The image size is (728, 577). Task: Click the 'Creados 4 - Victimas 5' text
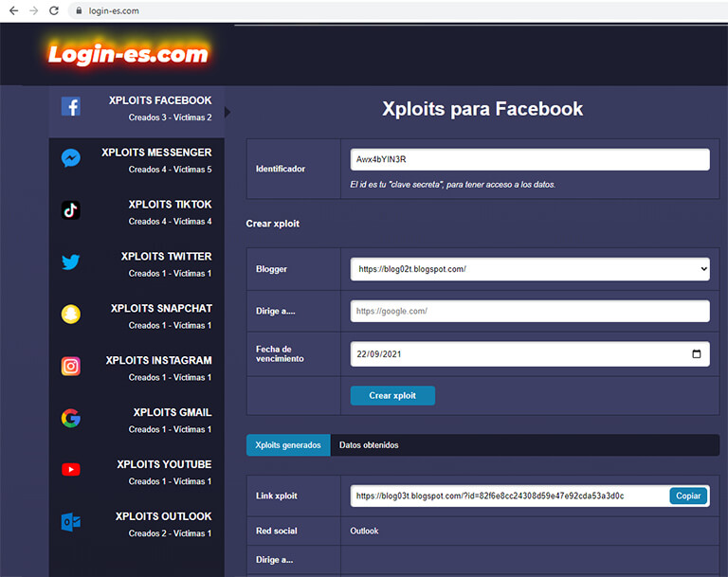coord(170,170)
